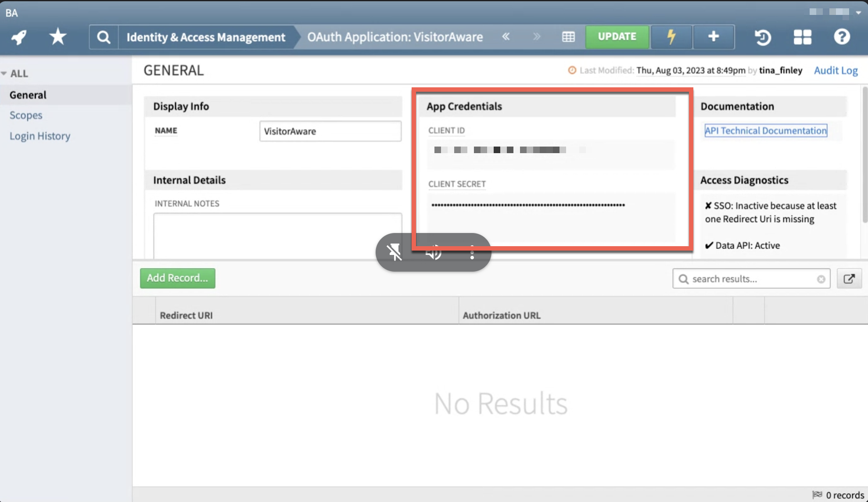Image resolution: width=868 pixels, height=502 pixels.
Task: Open the Scopes sidebar item
Action: 26,115
